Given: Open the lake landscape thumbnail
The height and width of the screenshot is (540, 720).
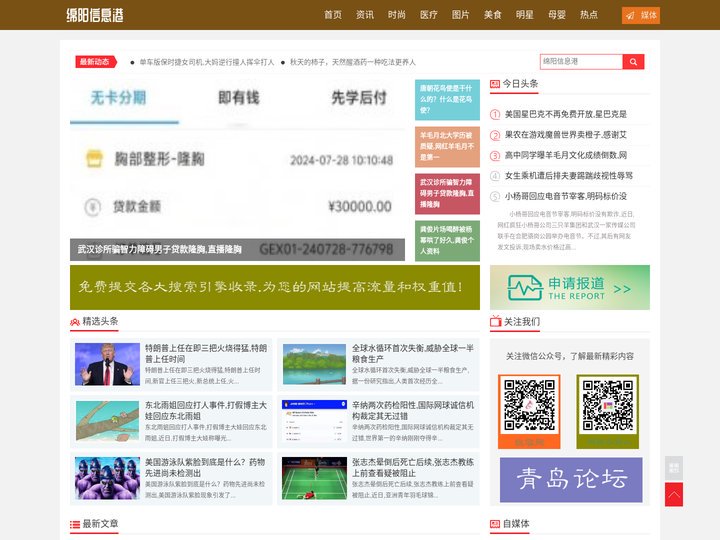Looking at the screenshot, I should point(314,364).
